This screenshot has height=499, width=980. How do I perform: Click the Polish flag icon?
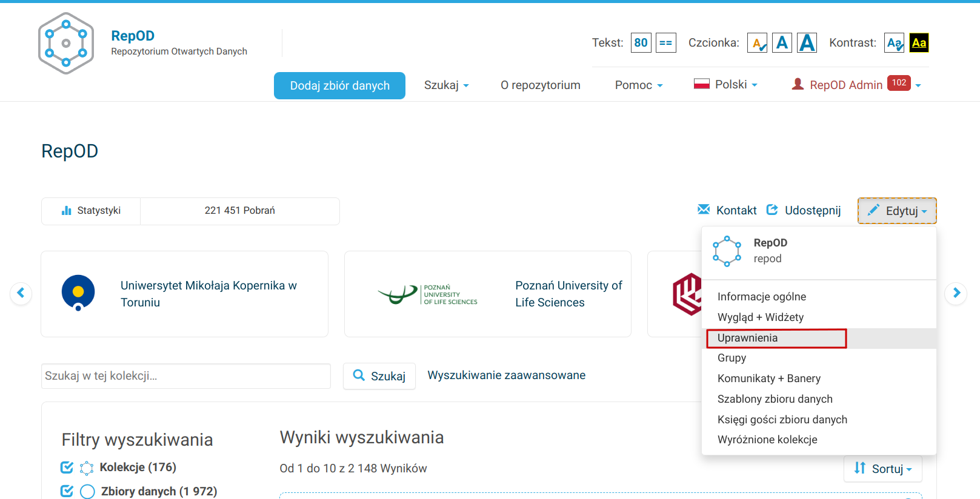click(702, 84)
